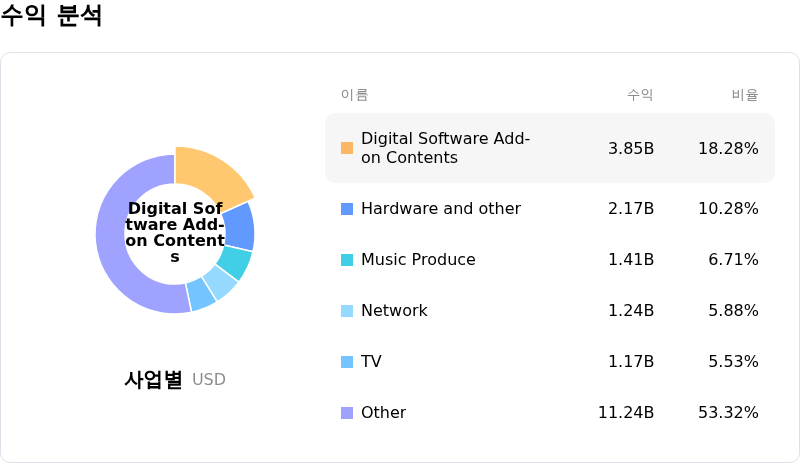Click the 수익 분석 section title
This screenshot has width=800, height=463.
tap(52, 16)
